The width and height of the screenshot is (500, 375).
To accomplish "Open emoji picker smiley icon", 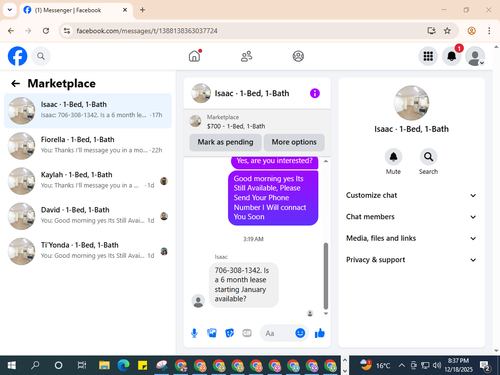I will [300, 333].
